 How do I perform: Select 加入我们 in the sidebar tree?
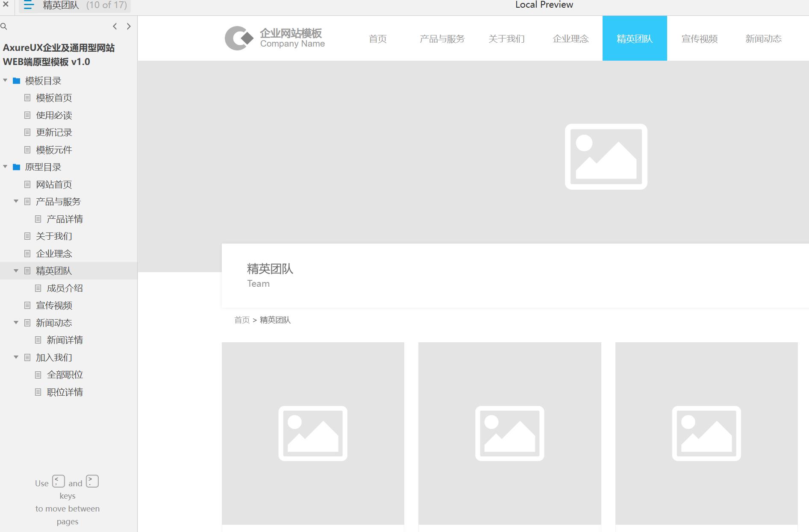(x=54, y=358)
